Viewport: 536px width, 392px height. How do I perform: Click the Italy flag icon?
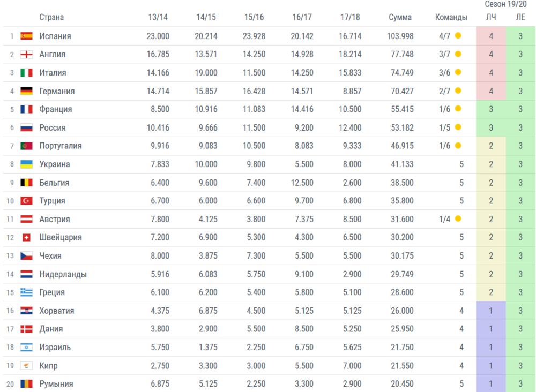[x=26, y=73]
